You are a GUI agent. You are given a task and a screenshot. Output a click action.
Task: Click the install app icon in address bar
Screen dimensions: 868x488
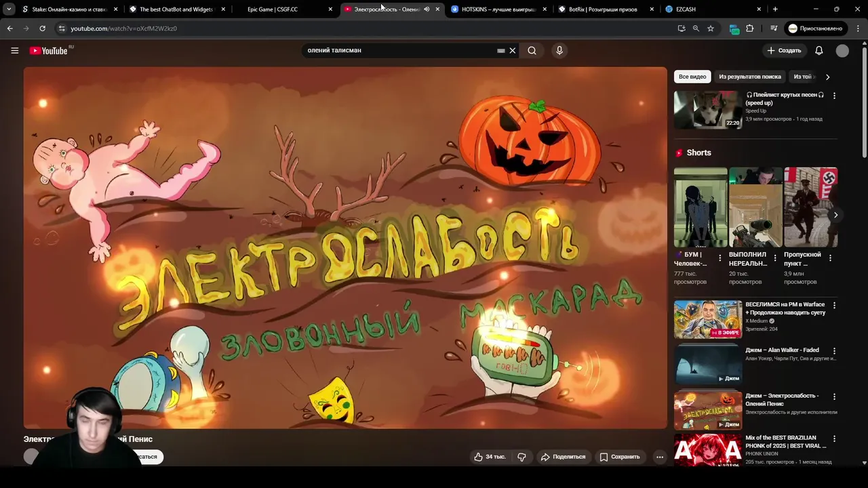pyautogui.click(x=681, y=28)
